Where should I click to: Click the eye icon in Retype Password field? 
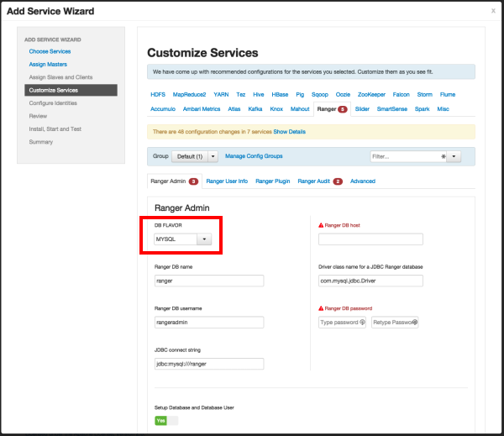415,322
